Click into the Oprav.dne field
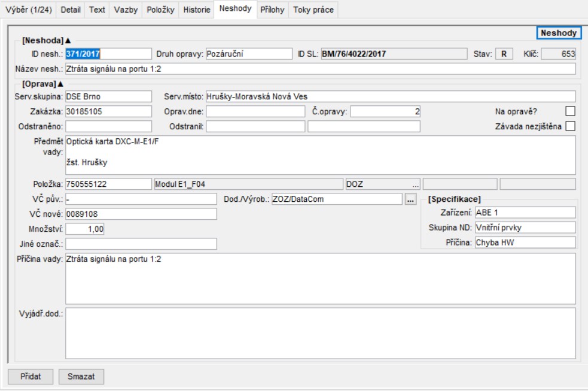The height and width of the screenshot is (391, 588). (x=255, y=111)
